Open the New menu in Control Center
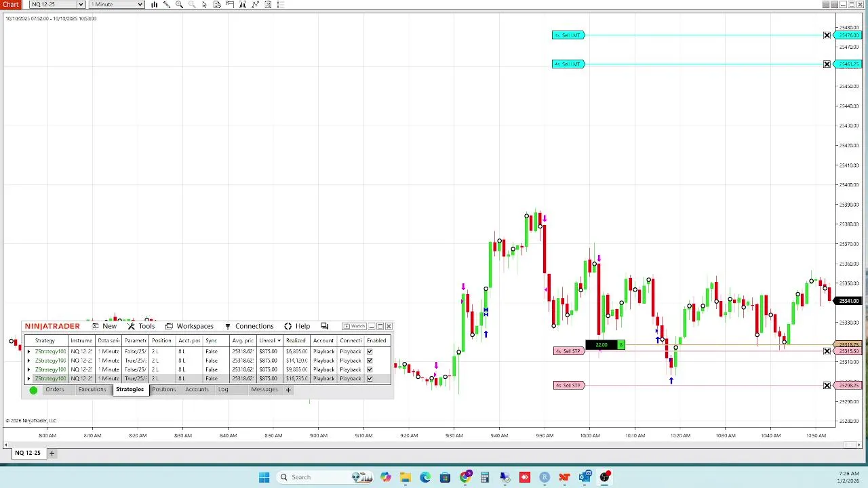This screenshot has height=488, width=868. 104,326
